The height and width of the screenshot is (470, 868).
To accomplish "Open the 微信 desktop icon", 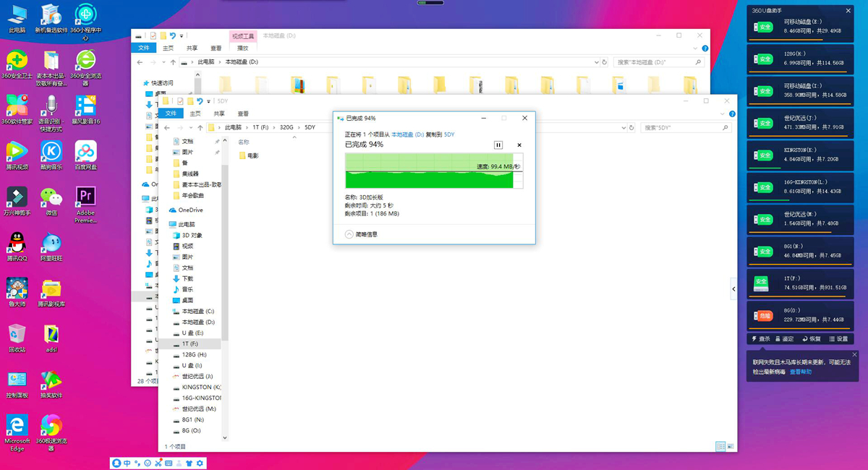I will pyautogui.click(x=51, y=201).
